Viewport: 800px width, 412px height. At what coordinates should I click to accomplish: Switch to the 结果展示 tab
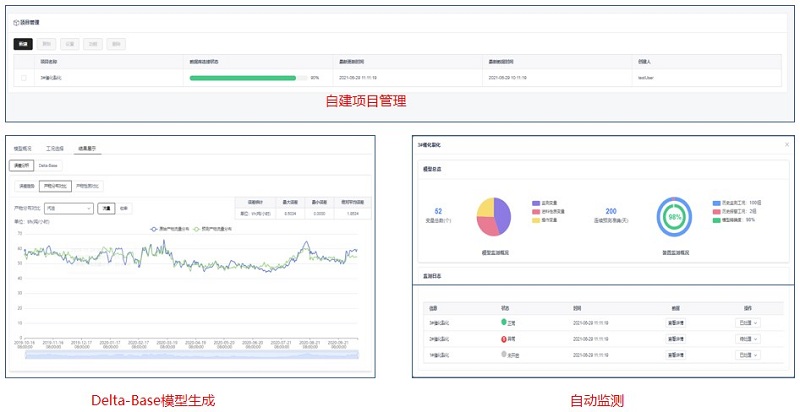90,148
